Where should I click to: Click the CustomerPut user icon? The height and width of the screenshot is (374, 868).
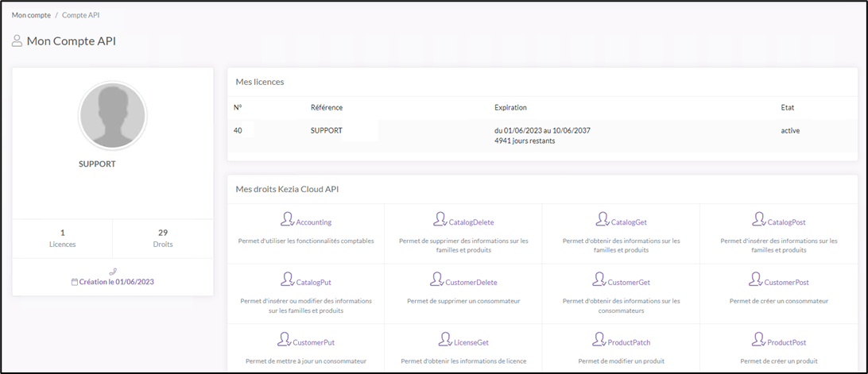283,340
